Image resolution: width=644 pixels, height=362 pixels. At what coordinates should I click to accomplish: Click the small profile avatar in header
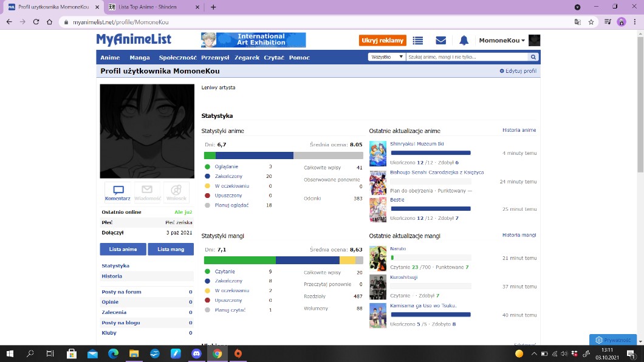(534, 41)
